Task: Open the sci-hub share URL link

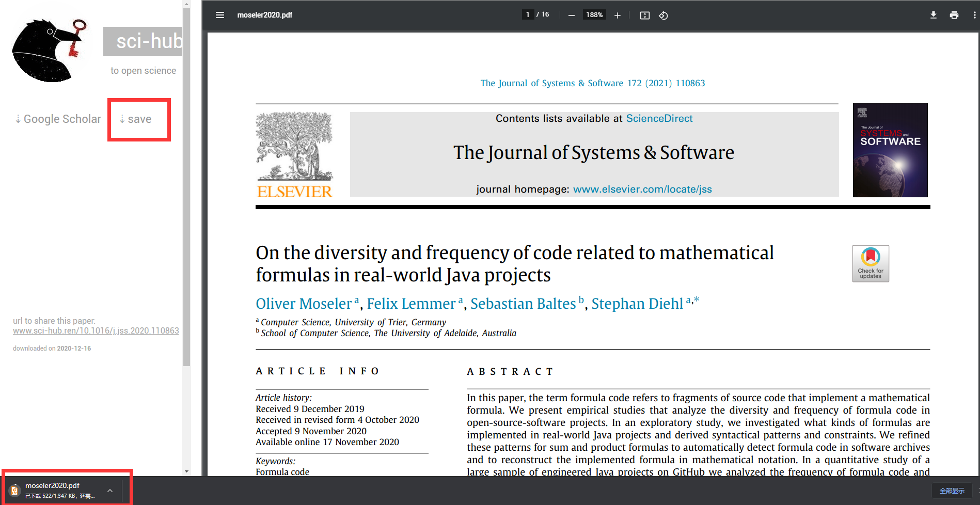Action: click(x=96, y=330)
